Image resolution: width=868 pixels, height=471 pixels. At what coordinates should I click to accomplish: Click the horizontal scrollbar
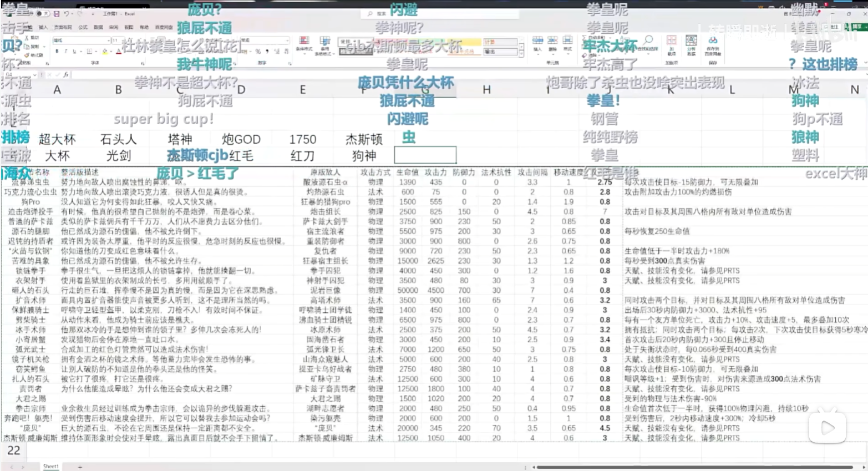pyautogui.click(x=694, y=467)
